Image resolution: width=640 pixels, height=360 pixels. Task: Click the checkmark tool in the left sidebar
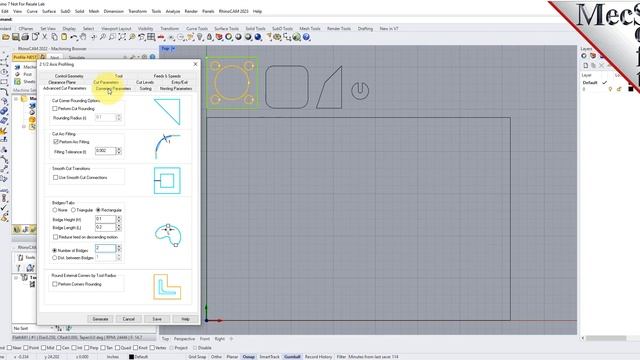(x=4, y=208)
